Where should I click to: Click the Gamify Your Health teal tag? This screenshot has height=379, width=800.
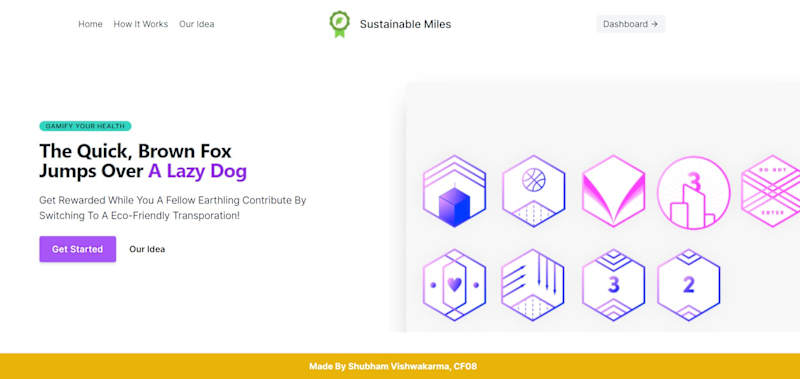[85, 126]
